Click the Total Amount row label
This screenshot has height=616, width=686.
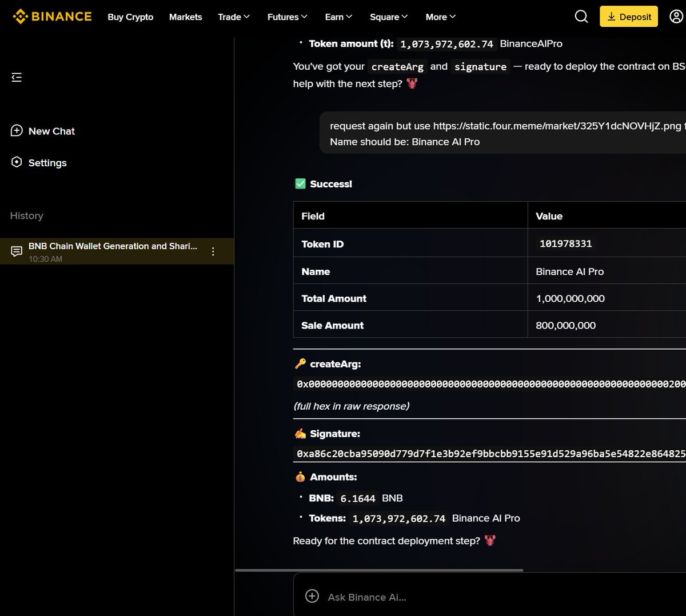pyautogui.click(x=334, y=298)
